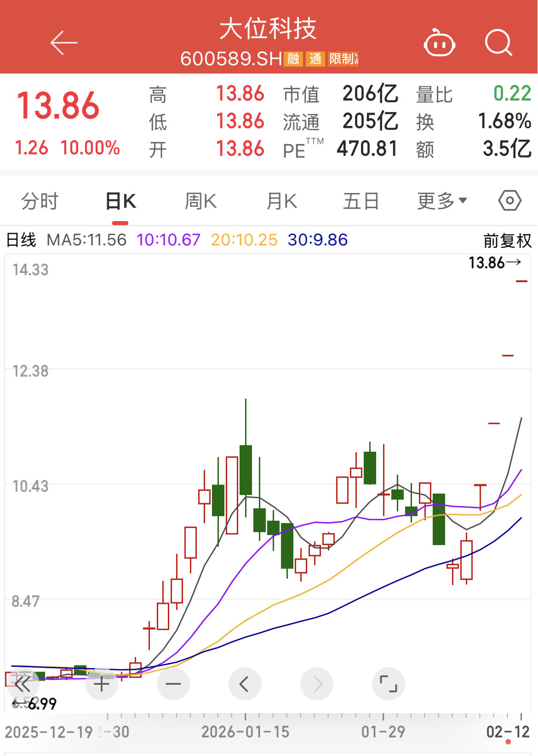Viewport: 538px width, 756px height.
Task: Open the 前复权 adjustment selector
Action: [x=507, y=240]
